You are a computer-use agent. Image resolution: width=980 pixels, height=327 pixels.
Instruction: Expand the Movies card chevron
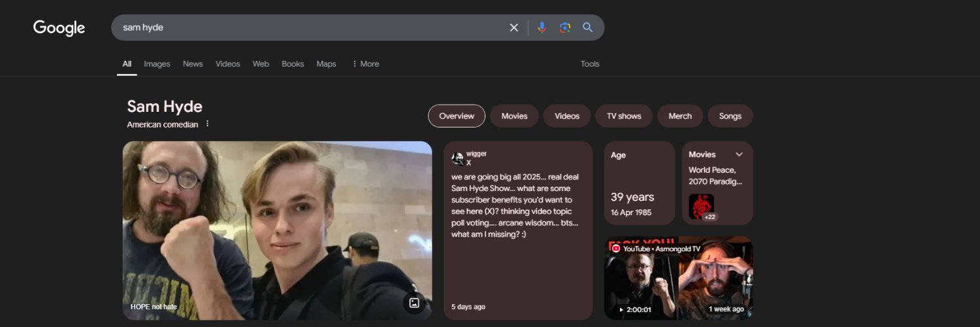click(x=740, y=154)
